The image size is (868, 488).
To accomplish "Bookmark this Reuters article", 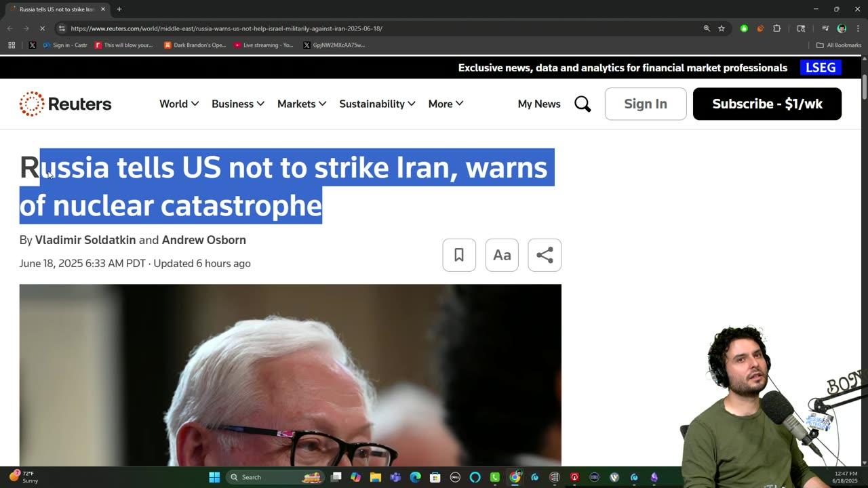I will 459,255.
